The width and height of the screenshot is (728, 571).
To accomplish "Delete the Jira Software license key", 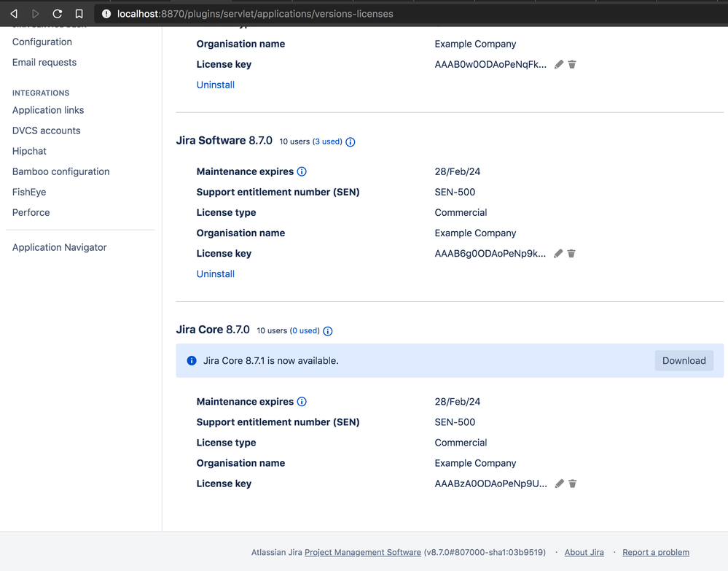I will pyautogui.click(x=571, y=253).
